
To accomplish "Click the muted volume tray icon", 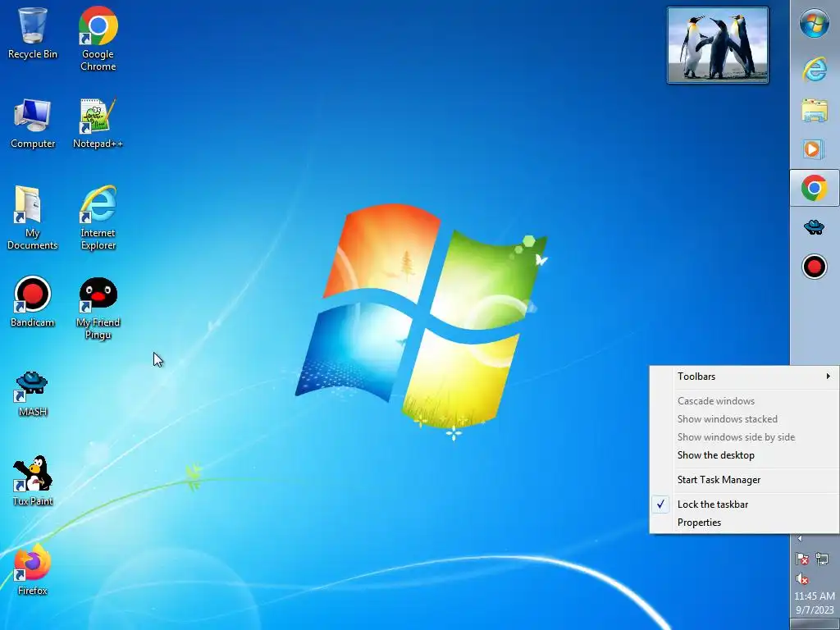I will pyautogui.click(x=802, y=578).
